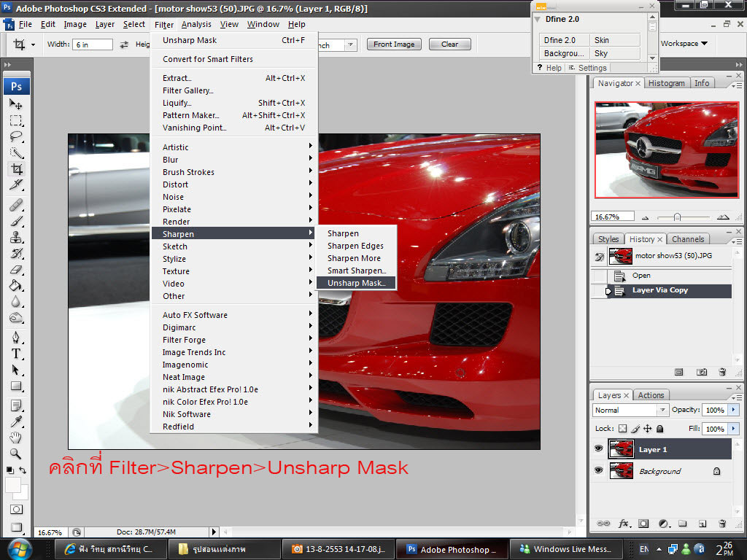
Task: Open the Fill slider arrow
Action: click(x=733, y=429)
